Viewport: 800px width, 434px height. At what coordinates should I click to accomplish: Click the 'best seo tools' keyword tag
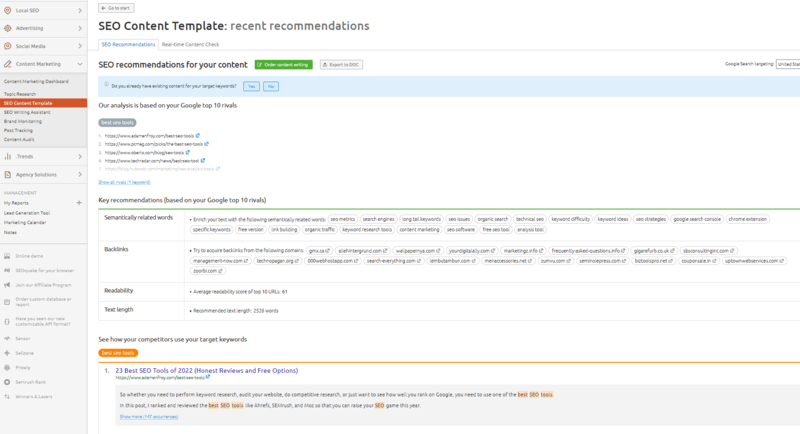point(116,121)
